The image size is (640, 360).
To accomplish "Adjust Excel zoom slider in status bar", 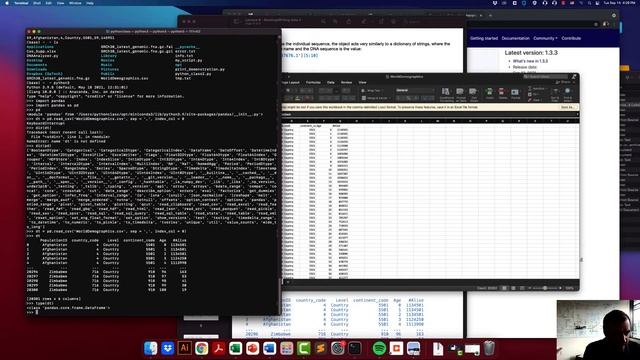I will [544, 288].
